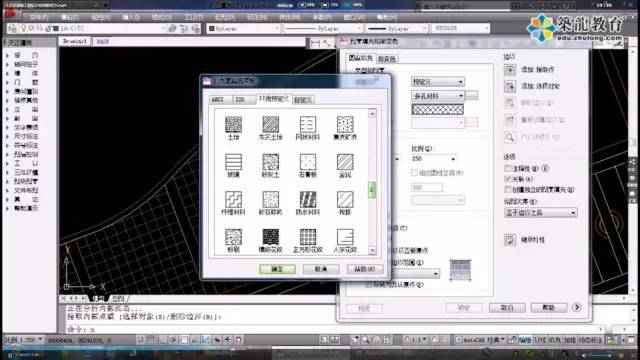Click the palette scrollbar down arrow
Viewport: 640px width, 360px height.
pos(372,250)
